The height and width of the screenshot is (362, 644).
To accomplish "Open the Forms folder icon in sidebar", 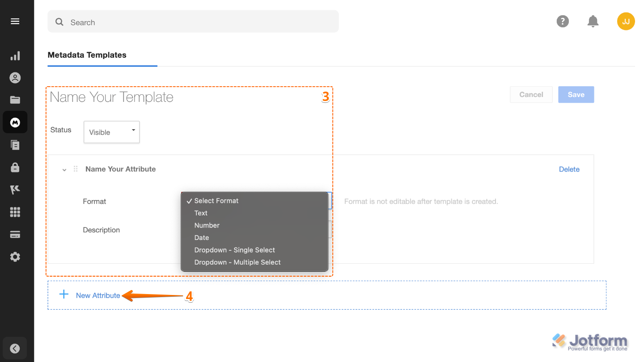I will click(x=15, y=100).
